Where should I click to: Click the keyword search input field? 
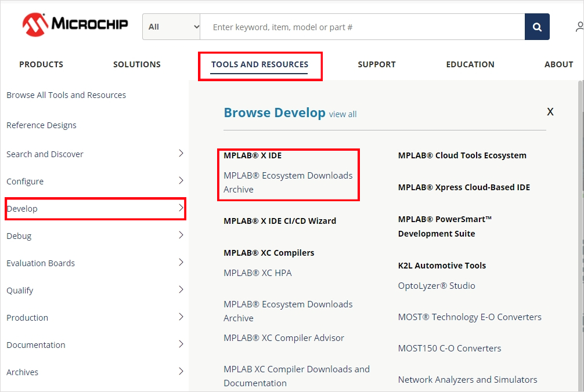362,27
